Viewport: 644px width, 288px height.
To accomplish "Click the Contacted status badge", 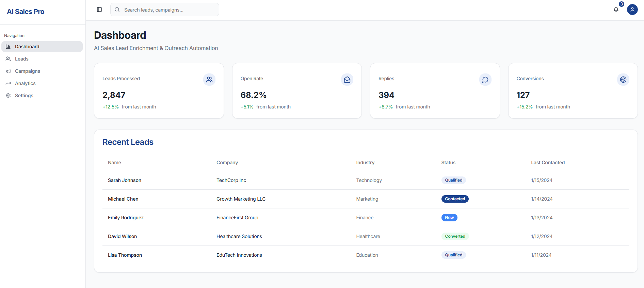I will [x=455, y=199].
